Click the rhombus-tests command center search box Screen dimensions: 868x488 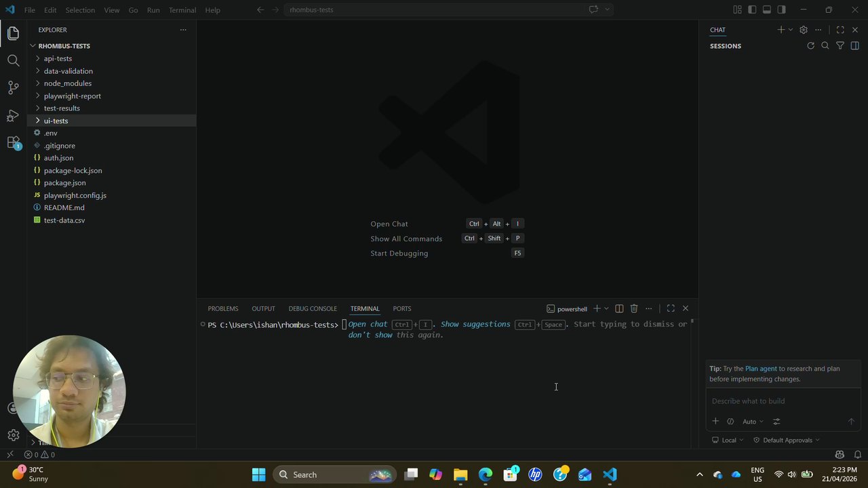[x=449, y=9]
